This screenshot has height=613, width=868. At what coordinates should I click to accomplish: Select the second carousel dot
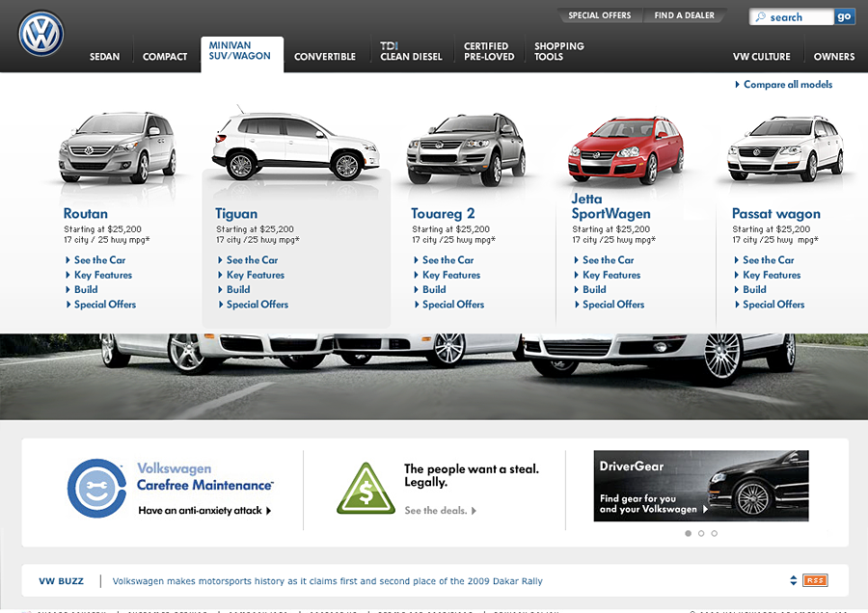(701, 533)
